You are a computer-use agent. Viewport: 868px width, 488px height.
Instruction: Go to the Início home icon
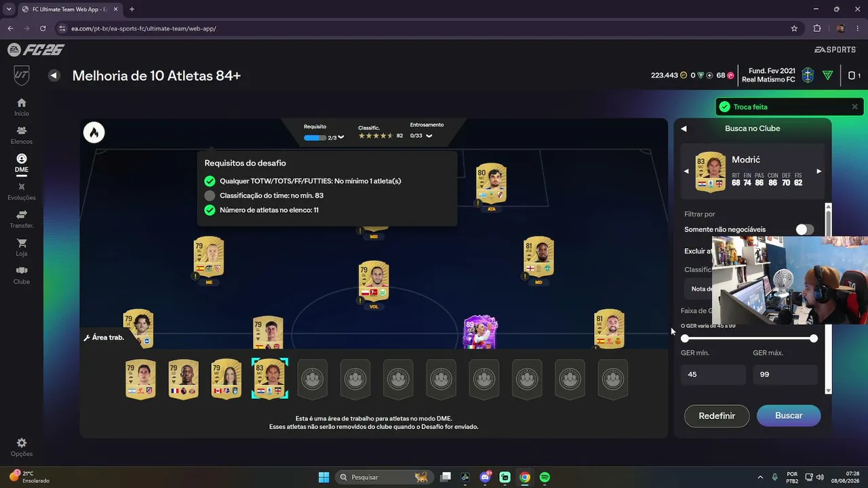coord(22,106)
